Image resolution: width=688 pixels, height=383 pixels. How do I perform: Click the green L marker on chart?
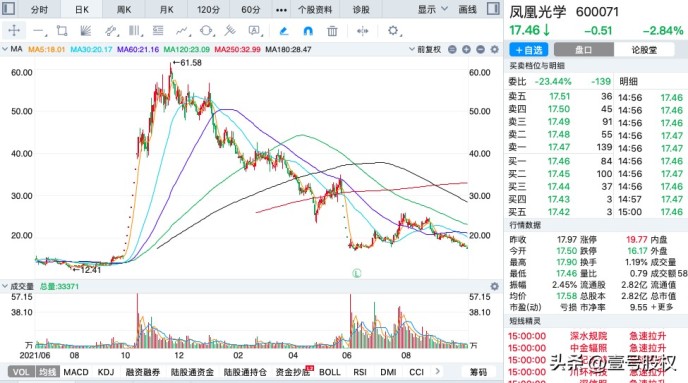coord(357,273)
